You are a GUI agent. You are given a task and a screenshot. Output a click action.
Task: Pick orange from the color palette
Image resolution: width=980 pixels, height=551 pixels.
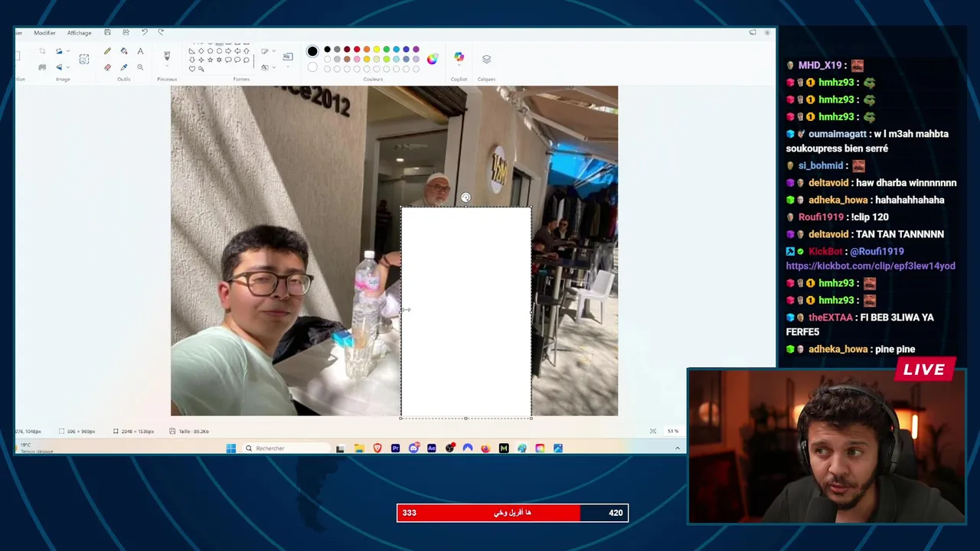pos(366,50)
